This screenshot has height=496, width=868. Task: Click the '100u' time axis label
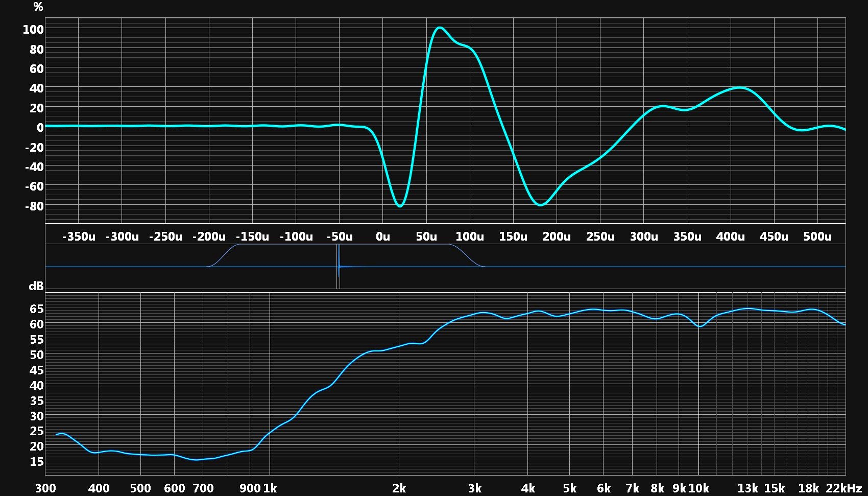point(470,237)
